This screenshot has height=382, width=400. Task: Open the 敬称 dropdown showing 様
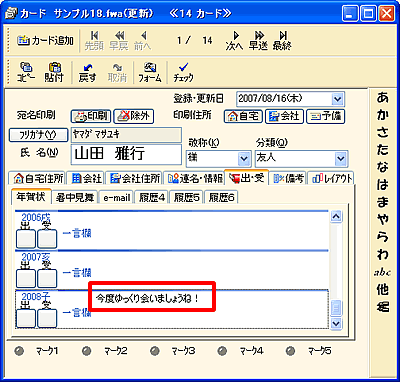point(244,158)
